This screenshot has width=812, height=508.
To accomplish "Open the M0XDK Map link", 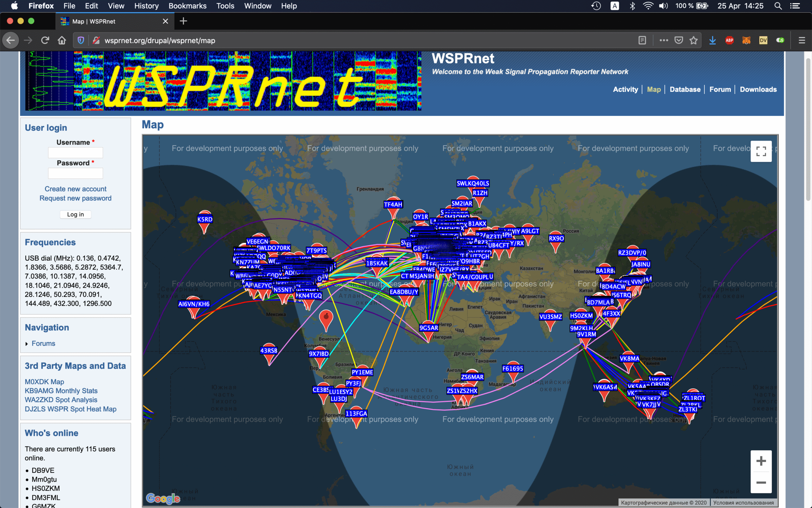I will pyautogui.click(x=44, y=382).
